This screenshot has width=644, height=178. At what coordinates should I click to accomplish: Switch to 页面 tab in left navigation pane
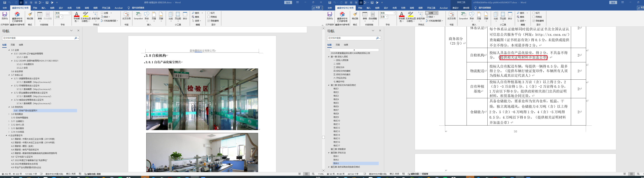13,45
